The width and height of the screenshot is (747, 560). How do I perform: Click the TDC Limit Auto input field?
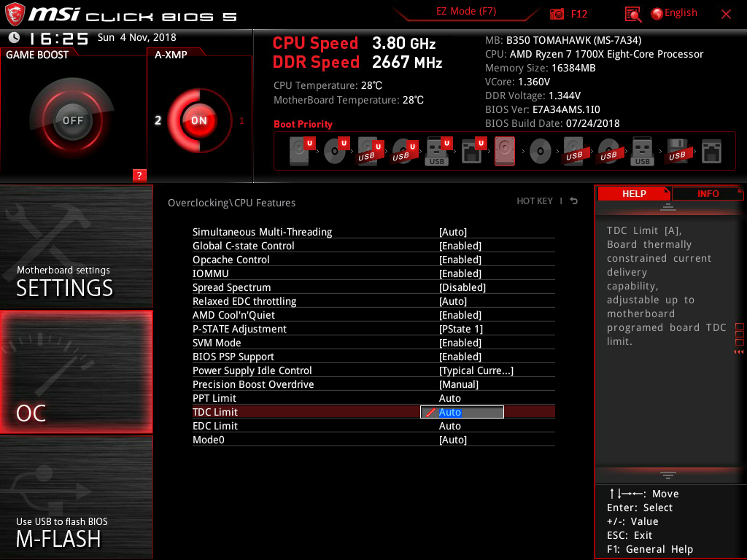click(x=462, y=412)
